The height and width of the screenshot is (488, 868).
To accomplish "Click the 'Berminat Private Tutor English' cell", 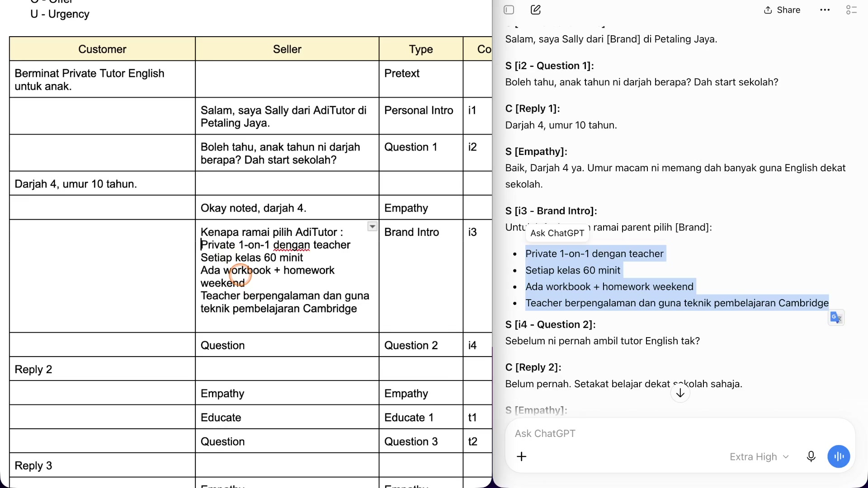I will (102, 80).
